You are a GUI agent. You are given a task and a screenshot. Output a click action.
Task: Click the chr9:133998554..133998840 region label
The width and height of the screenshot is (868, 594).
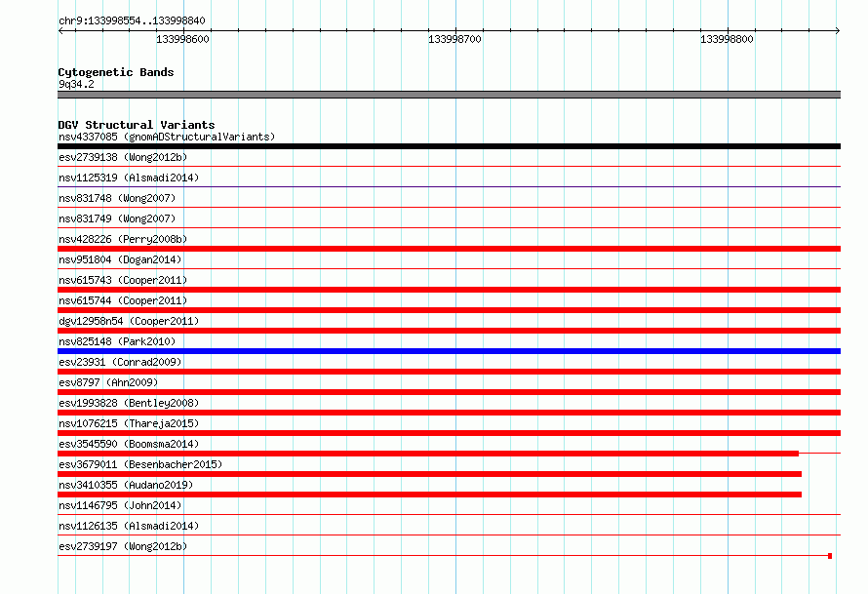tap(132, 20)
